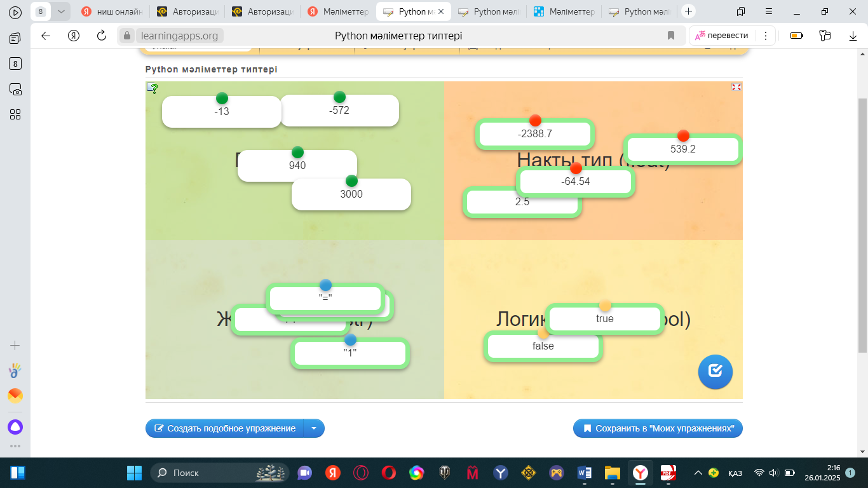Select the 3000 card
The width and height of the screenshot is (868, 488).
coord(351,194)
